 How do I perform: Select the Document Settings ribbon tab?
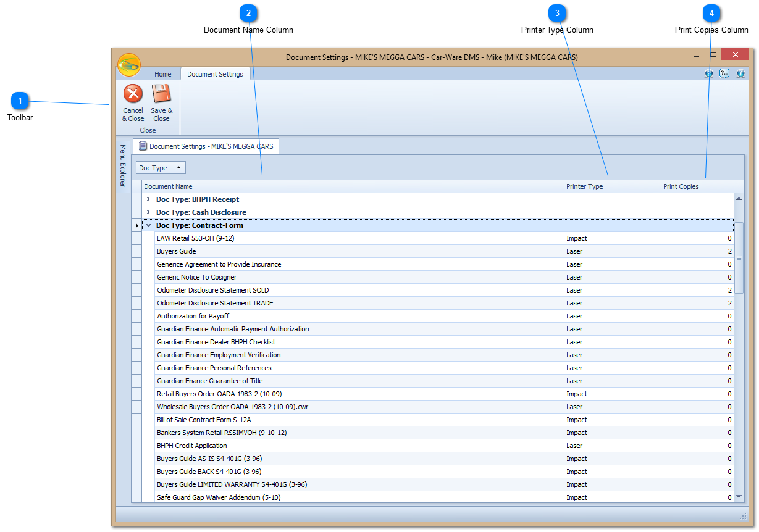(215, 74)
